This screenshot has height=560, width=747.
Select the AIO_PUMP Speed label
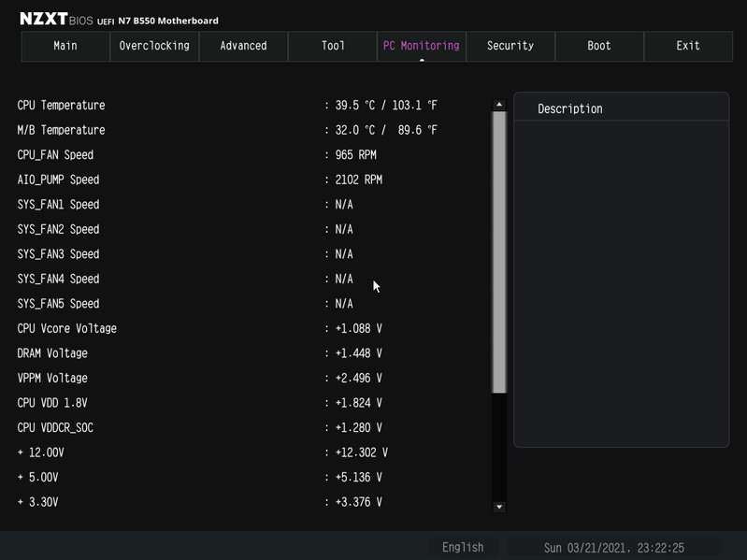coord(58,180)
